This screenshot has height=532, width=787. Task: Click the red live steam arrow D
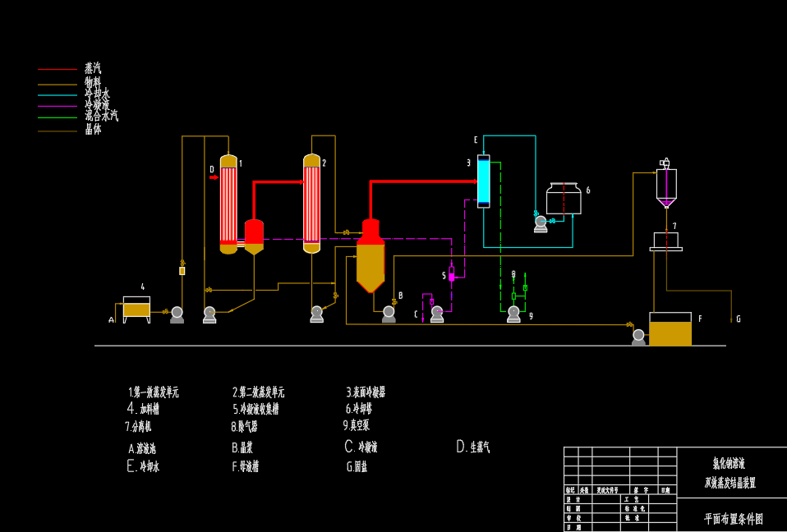point(214,177)
